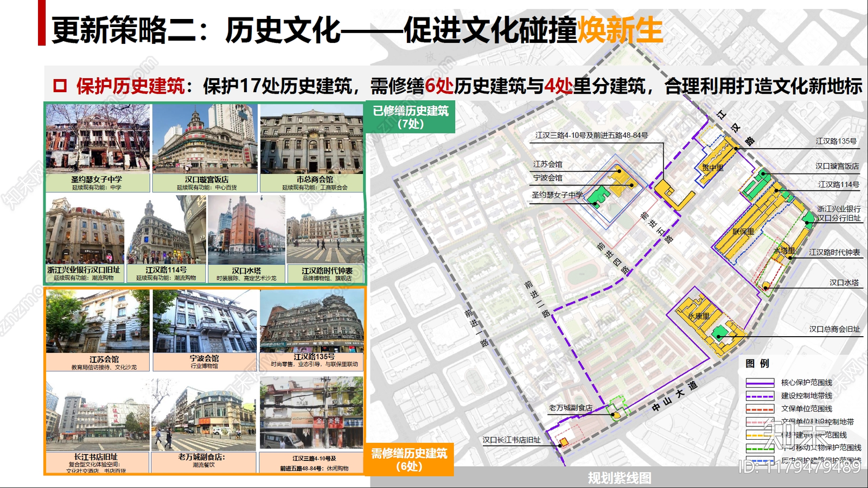Viewport: 868px width, 488px height.
Task: Select the 宁波会馆 building photo
Action: pos(205,321)
